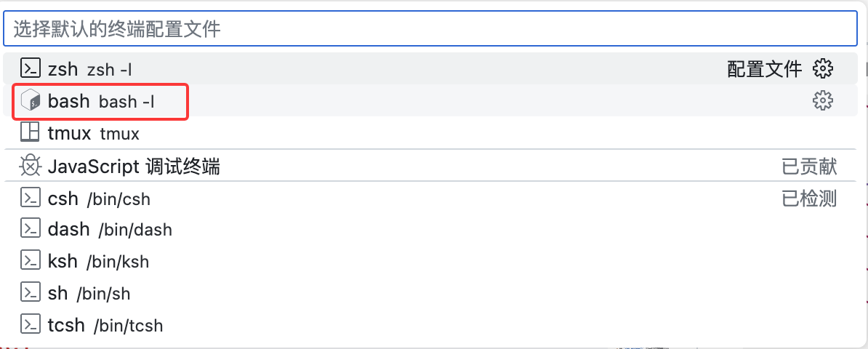Viewport: 868px width, 349px height.
Task: Pick the /bin/dash shell entry
Action: 110,230
